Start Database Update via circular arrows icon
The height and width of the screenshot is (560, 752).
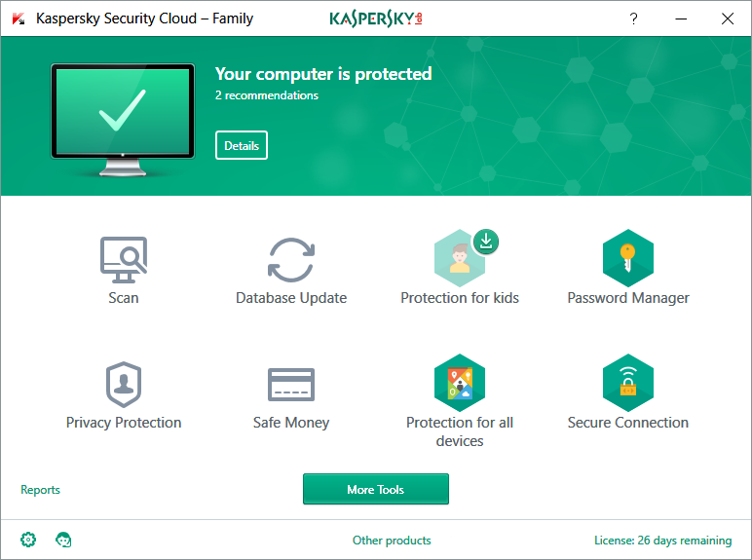click(x=291, y=259)
